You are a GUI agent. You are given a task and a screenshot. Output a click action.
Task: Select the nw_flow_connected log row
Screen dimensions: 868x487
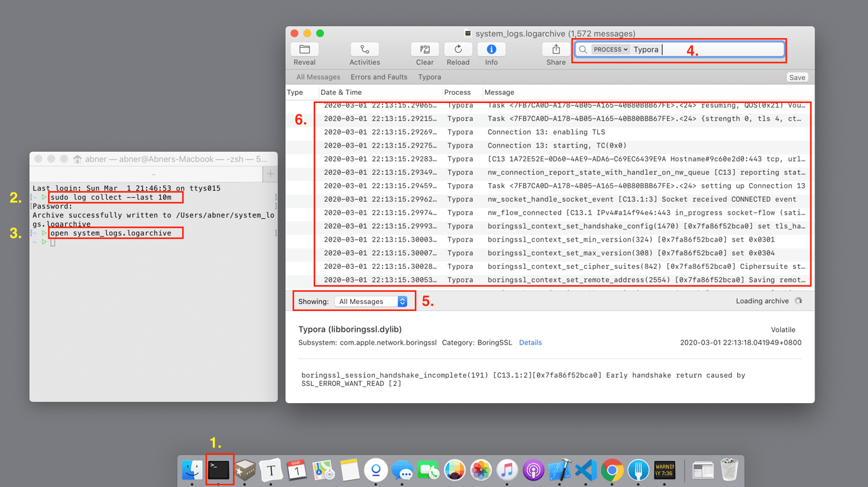point(550,212)
